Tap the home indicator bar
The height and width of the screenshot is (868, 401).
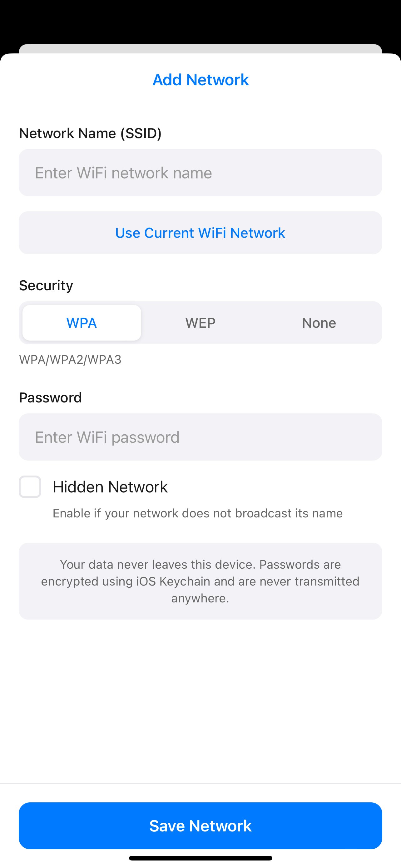[x=200, y=858]
